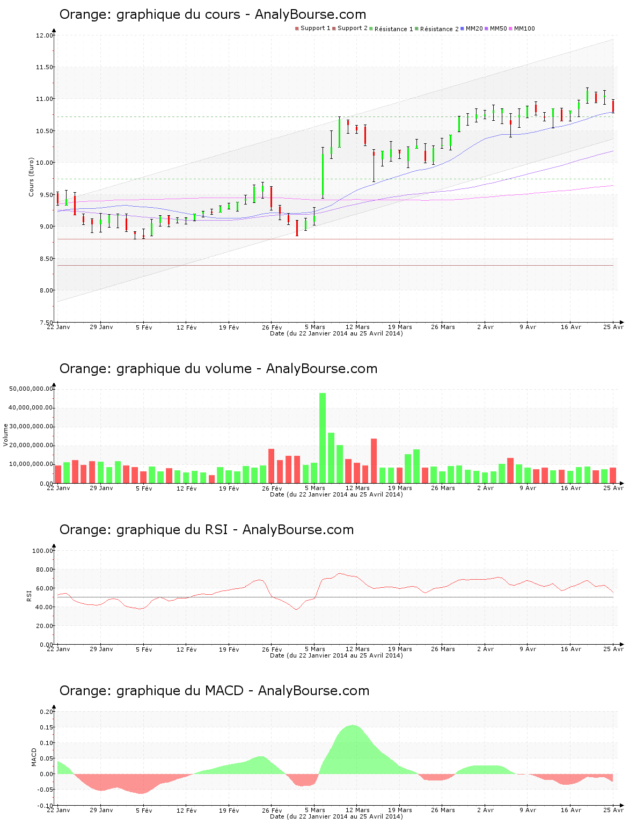Image resolution: width=644 pixels, height=832 pixels.
Task: Select the 'MM50' legend label
Action: coord(499,28)
